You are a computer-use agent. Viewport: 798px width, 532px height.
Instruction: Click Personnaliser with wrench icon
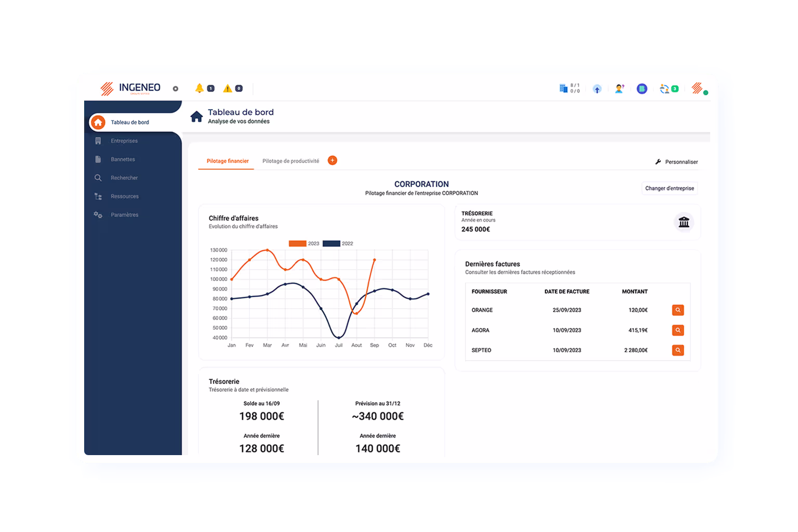(676, 162)
